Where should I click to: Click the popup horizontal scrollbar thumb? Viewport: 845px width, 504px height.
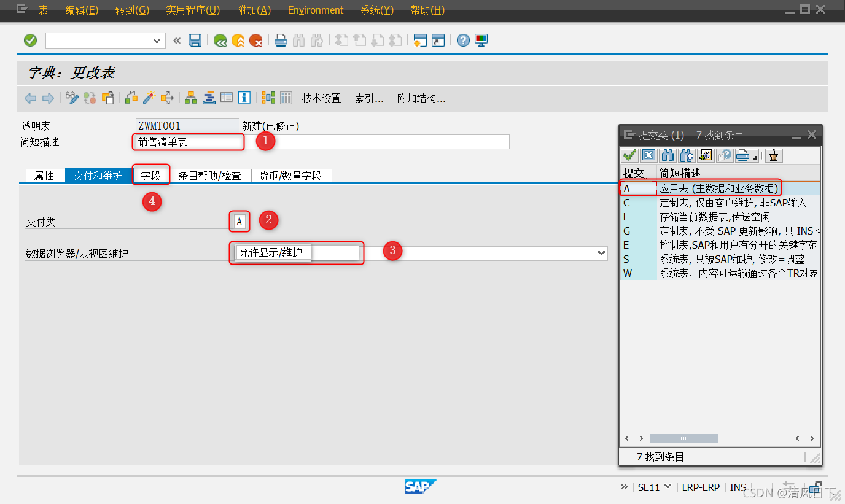coord(683,438)
